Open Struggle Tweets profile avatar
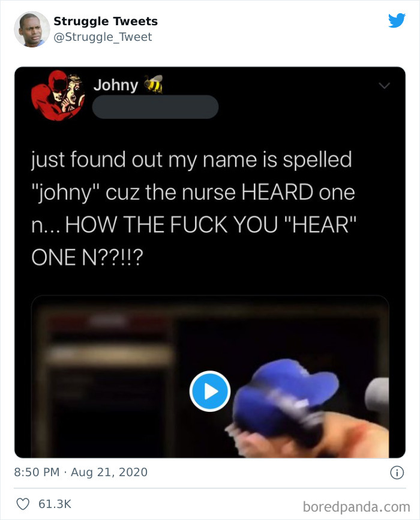The height and width of the screenshot is (520, 420). tap(32, 29)
